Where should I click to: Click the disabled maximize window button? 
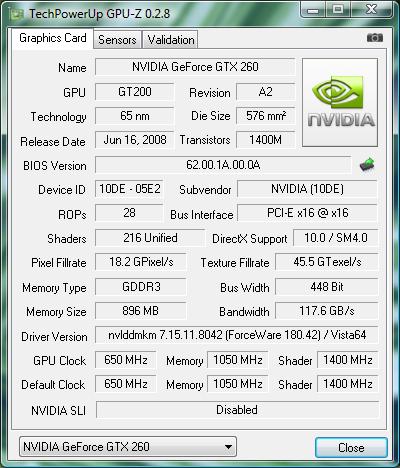click(338, 10)
